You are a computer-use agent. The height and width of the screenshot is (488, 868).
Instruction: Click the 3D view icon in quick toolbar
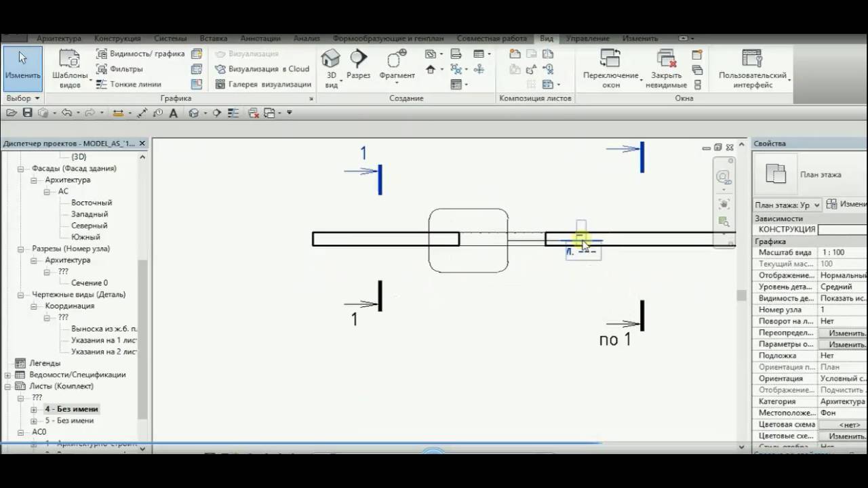193,113
